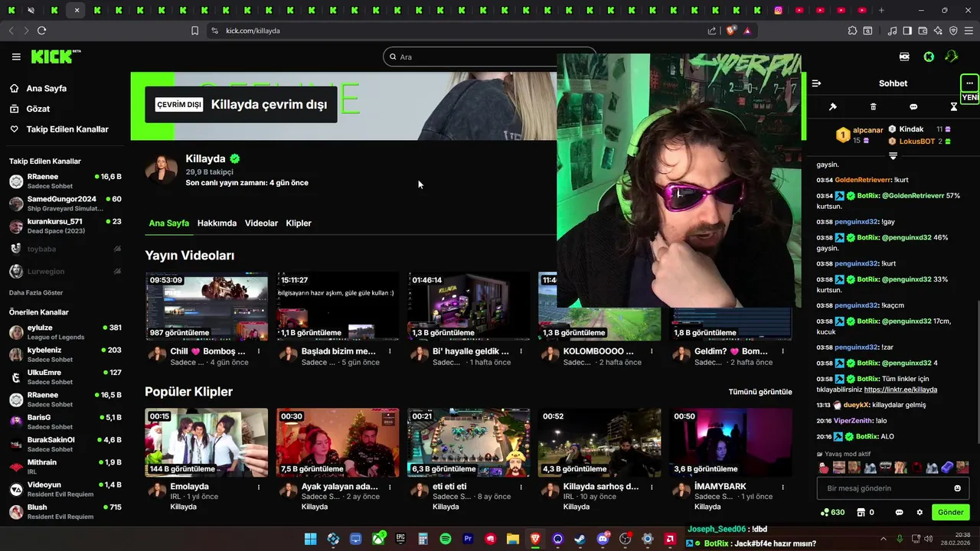Switch to the Hakkımda tab
Screen dimensions: 980x551
click(217, 223)
